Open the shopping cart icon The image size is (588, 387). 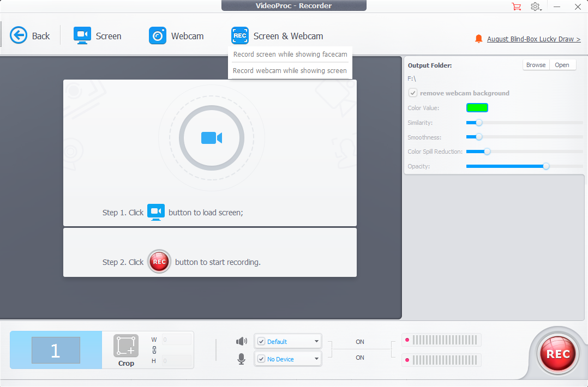[x=517, y=7]
